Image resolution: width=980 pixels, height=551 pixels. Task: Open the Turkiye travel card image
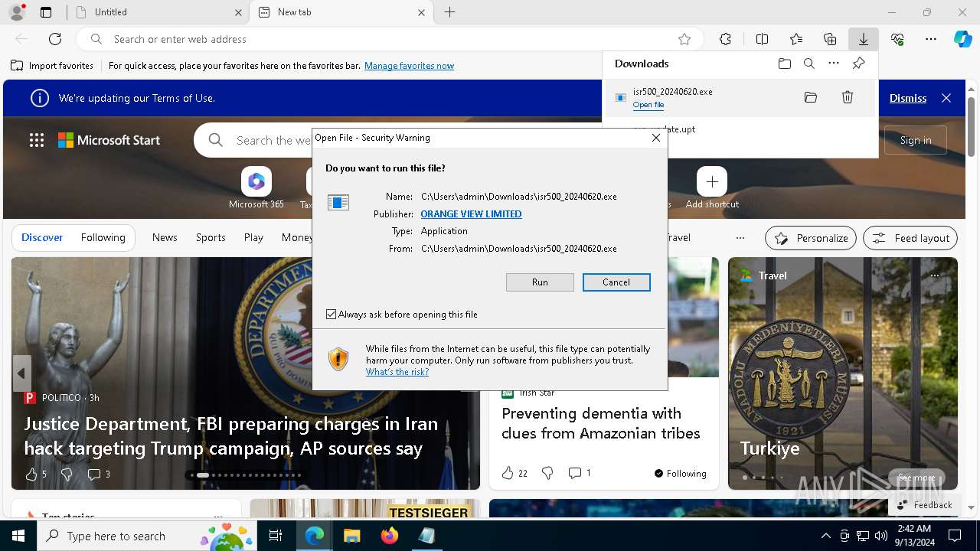pos(842,373)
